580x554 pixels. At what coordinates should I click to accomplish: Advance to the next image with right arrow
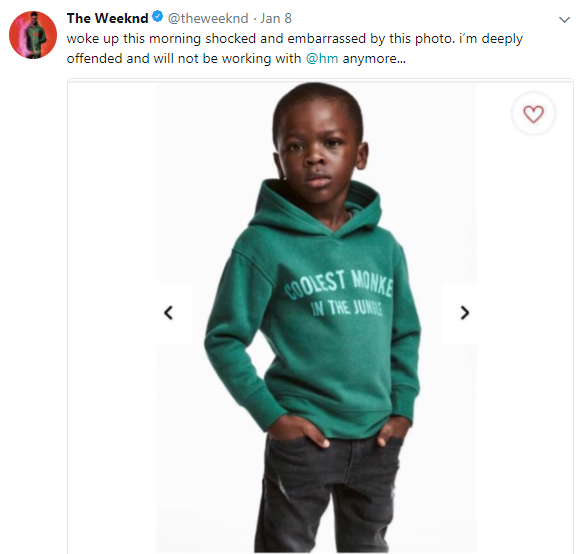(465, 313)
